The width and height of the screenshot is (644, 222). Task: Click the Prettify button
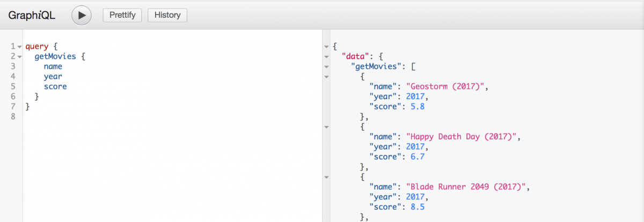(122, 15)
